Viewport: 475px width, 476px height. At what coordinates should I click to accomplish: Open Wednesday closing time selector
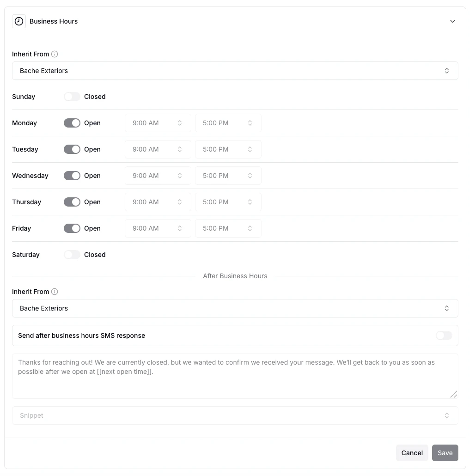coord(228,176)
